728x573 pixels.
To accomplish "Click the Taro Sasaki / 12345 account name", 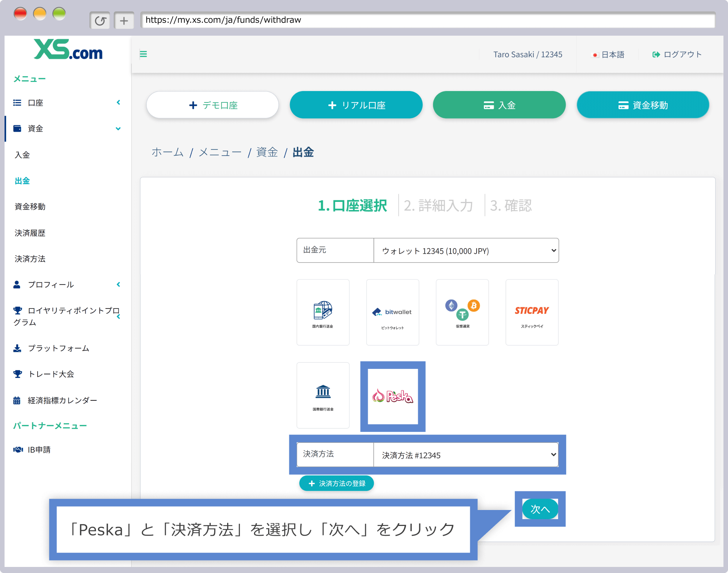I will pyautogui.click(x=528, y=55).
